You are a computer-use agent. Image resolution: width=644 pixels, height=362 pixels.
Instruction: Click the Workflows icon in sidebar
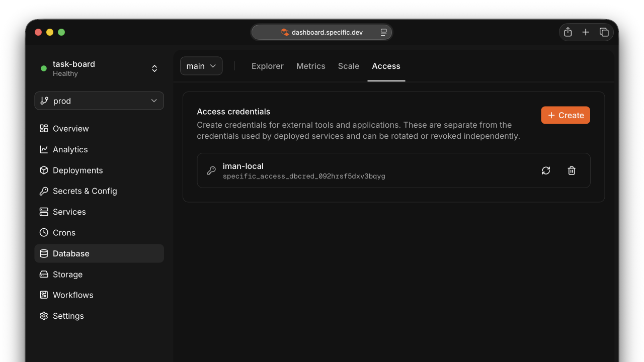tap(44, 295)
